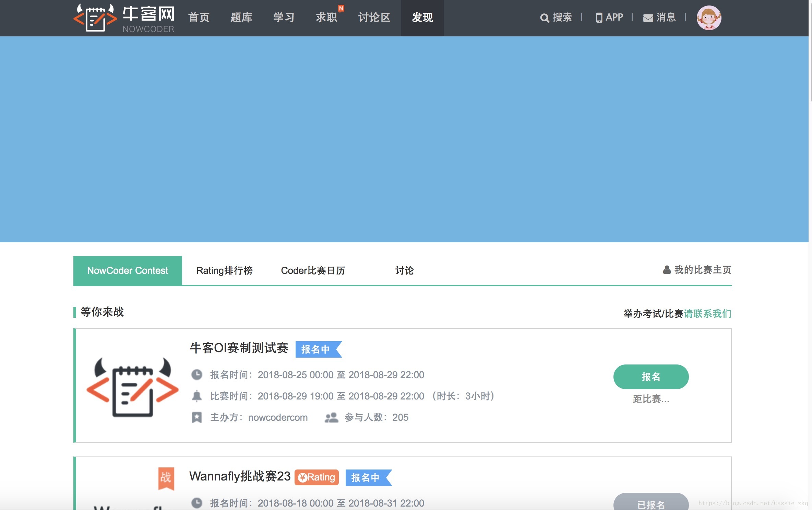The width and height of the screenshot is (812, 510).
Task: Go to 题库 from top navigation
Action: point(241,18)
